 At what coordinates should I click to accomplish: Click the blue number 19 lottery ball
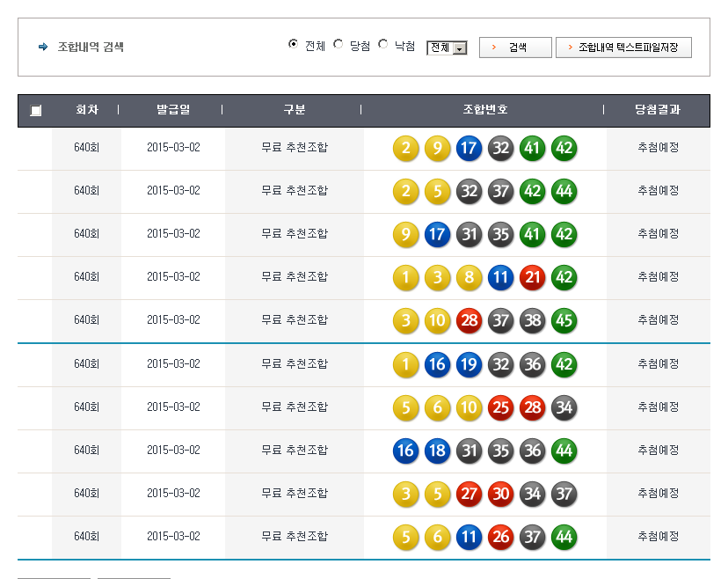click(x=469, y=364)
